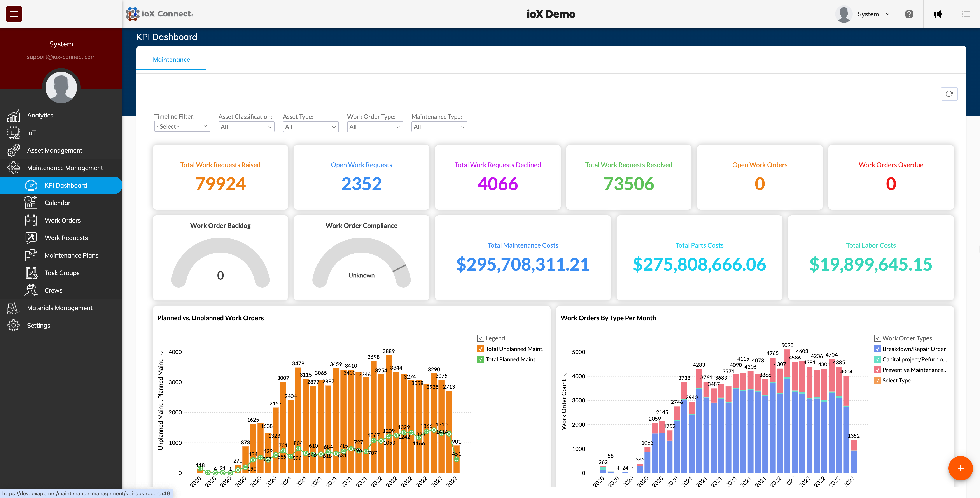The height and width of the screenshot is (498, 980).
Task: Click the refresh dashboard icon
Action: point(949,94)
